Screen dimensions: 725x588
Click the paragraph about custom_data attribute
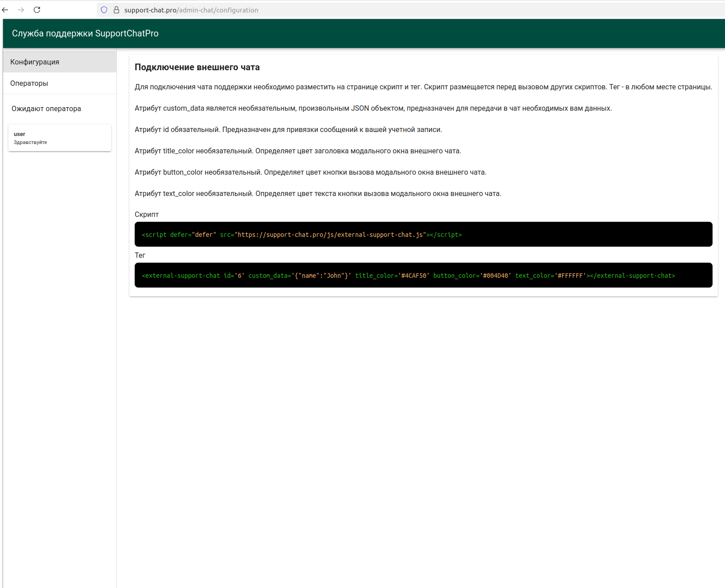373,108
